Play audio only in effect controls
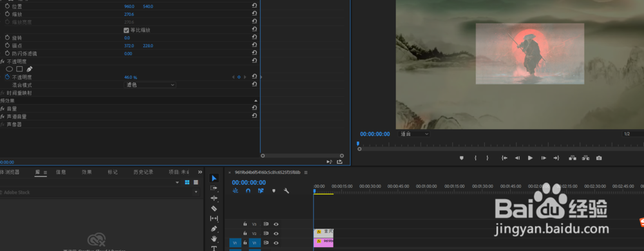644x251 pixels. pos(329,162)
